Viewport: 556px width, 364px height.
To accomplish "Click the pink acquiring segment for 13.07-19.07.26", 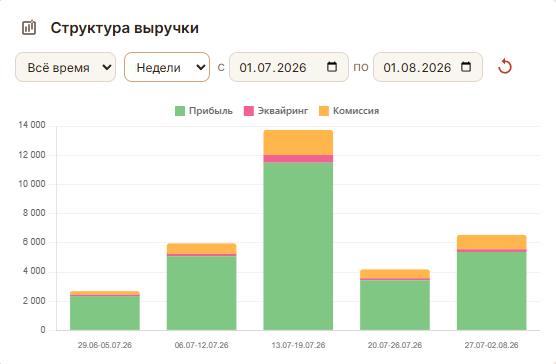I will pyautogui.click(x=298, y=159).
